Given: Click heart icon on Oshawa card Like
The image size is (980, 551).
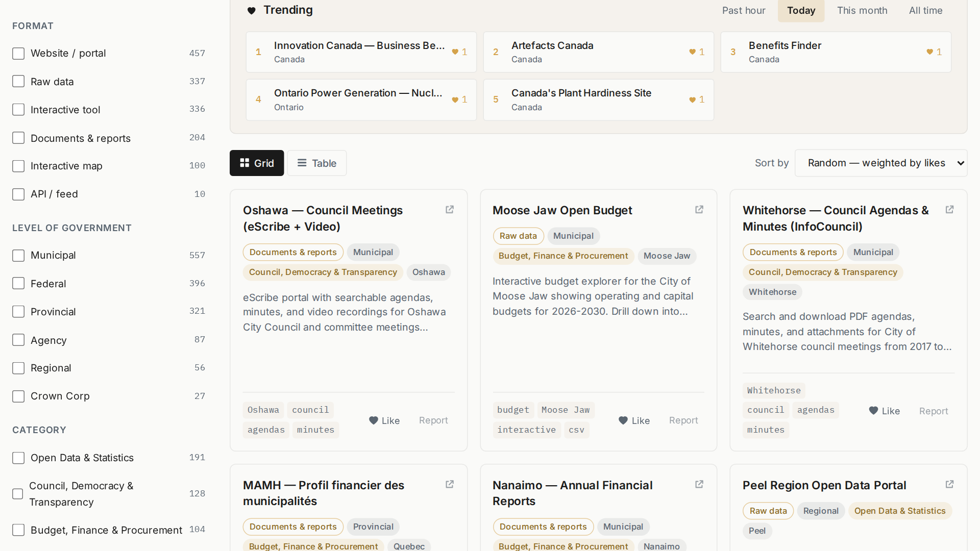Looking at the screenshot, I should 374,420.
